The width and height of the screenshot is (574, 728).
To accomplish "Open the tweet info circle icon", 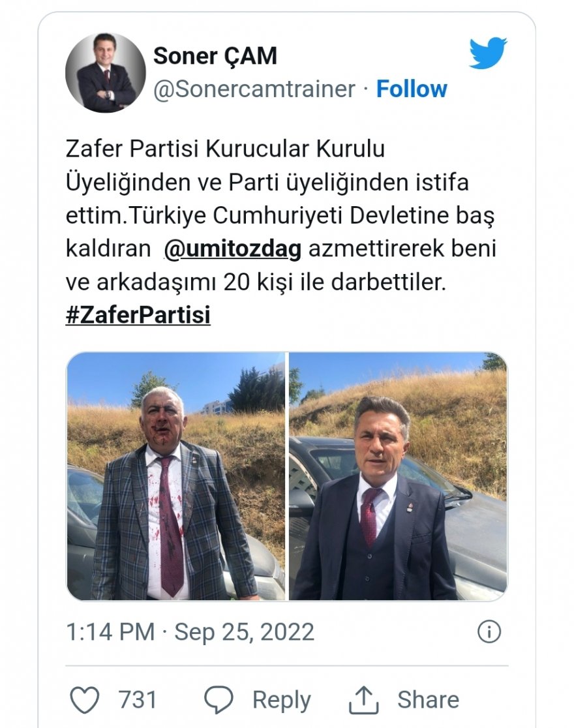I will click(x=489, y=631).
